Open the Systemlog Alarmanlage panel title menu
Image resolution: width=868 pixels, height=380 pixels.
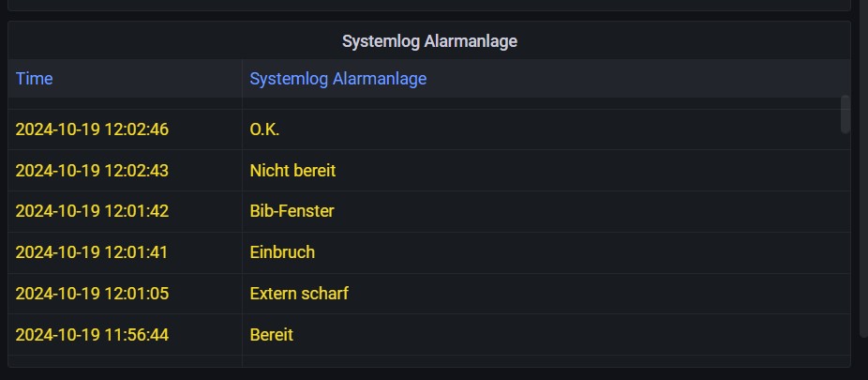pyautogui.click(x=429, y=41)
